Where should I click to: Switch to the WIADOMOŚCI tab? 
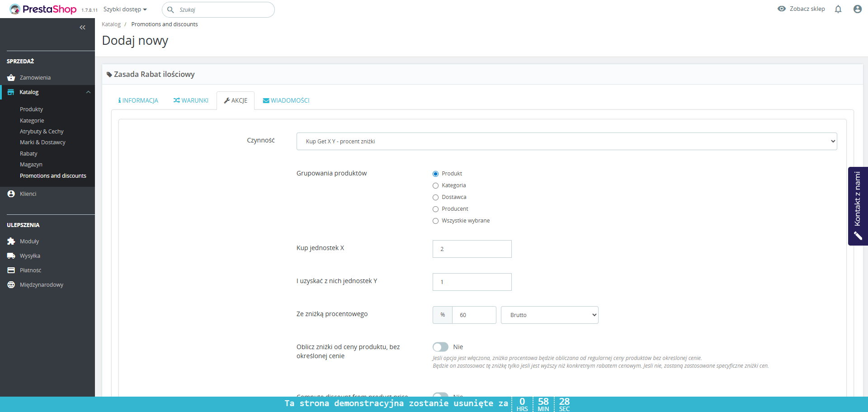(286, 100)
